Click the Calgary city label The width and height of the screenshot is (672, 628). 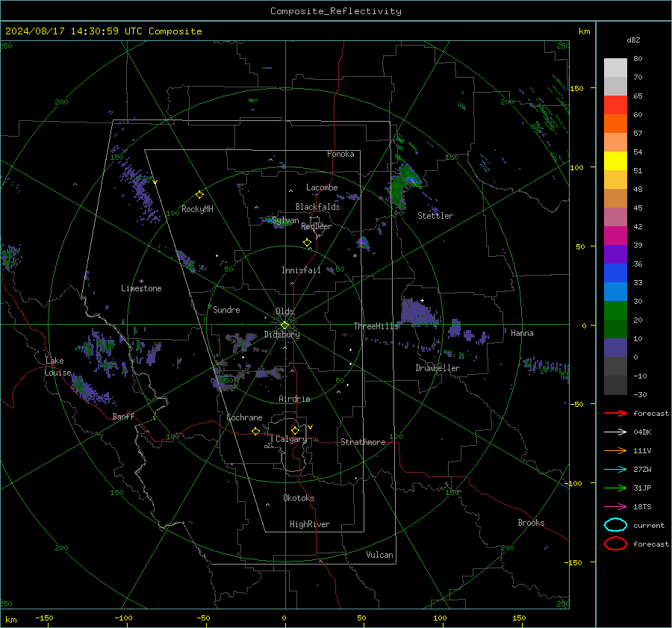291,439
